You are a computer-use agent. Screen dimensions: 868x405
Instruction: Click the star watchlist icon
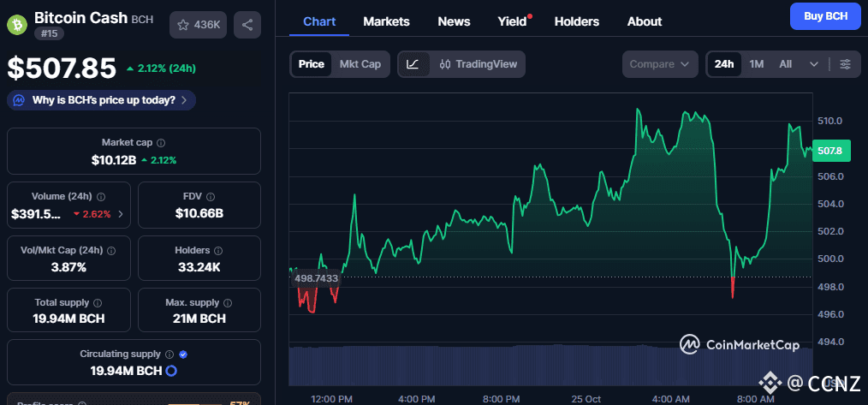(182, 25)
